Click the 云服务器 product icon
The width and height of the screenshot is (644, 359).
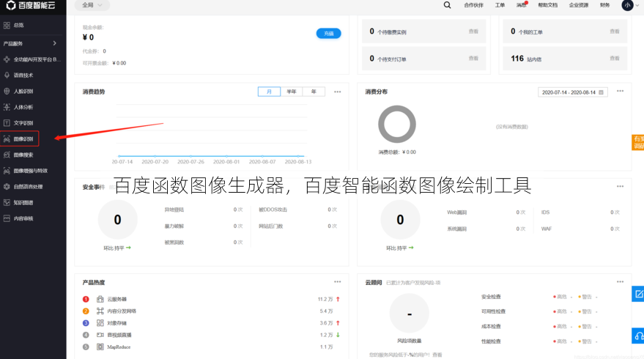click(x=100, y=299)
